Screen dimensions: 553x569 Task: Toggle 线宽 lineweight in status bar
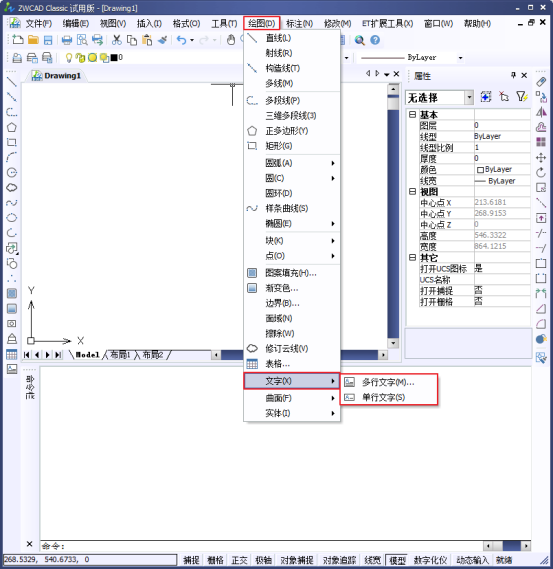pos(372,560)
